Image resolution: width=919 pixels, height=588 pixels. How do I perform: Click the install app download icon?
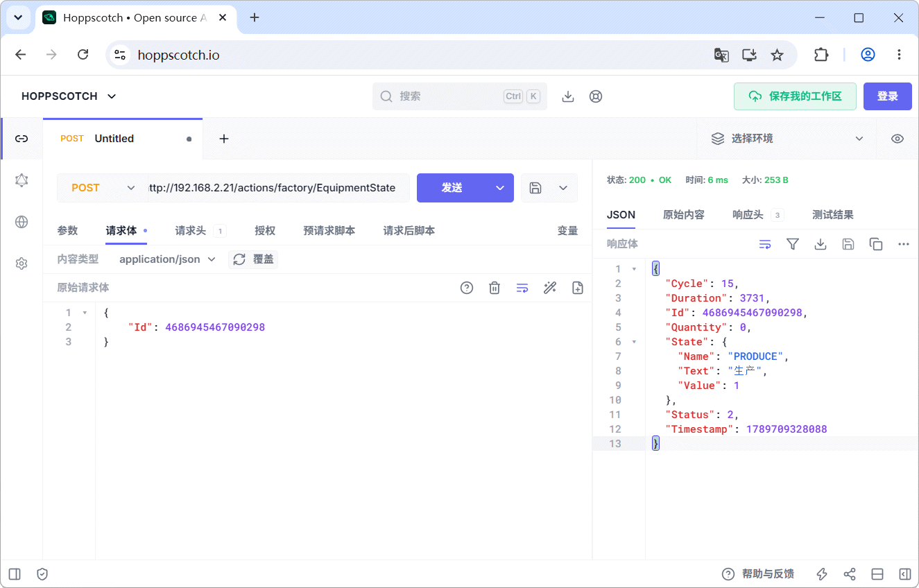pos(568,96)
